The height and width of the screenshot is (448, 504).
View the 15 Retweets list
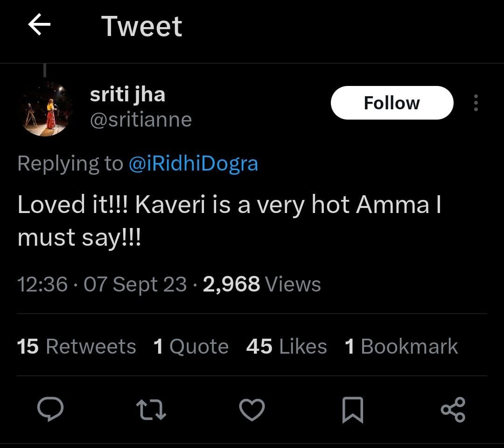pyautogui.click(x=76, y=346)
